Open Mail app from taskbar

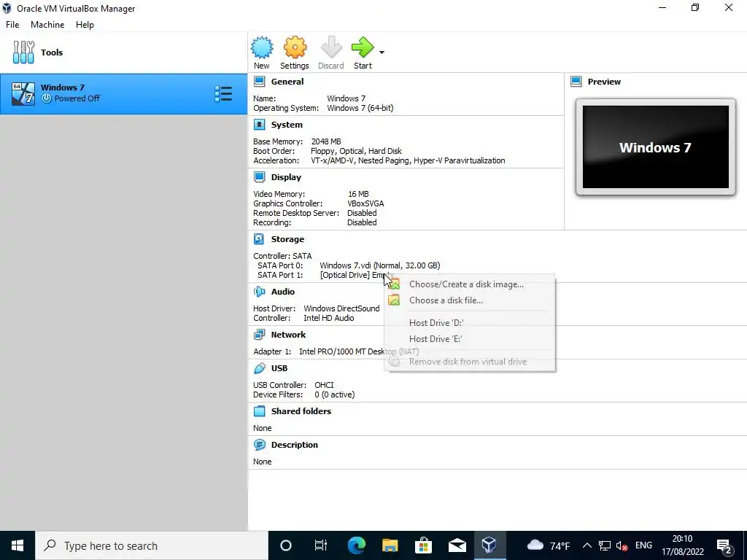(457, 545)
